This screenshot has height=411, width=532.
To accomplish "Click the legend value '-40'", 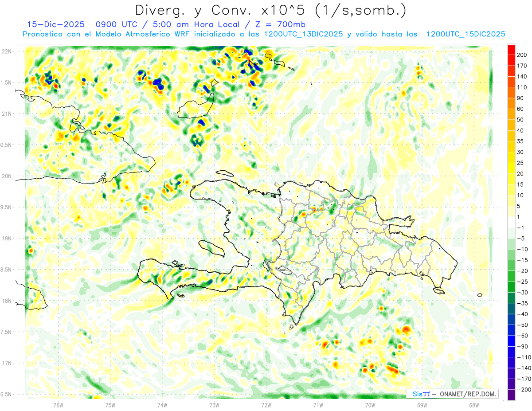I will point(523,314).
